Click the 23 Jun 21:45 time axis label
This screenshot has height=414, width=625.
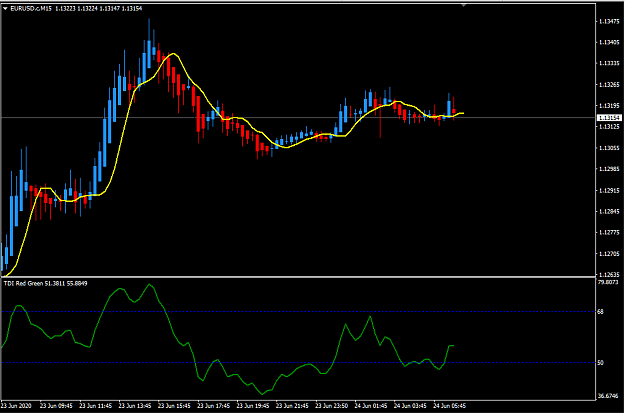(292, 406)
